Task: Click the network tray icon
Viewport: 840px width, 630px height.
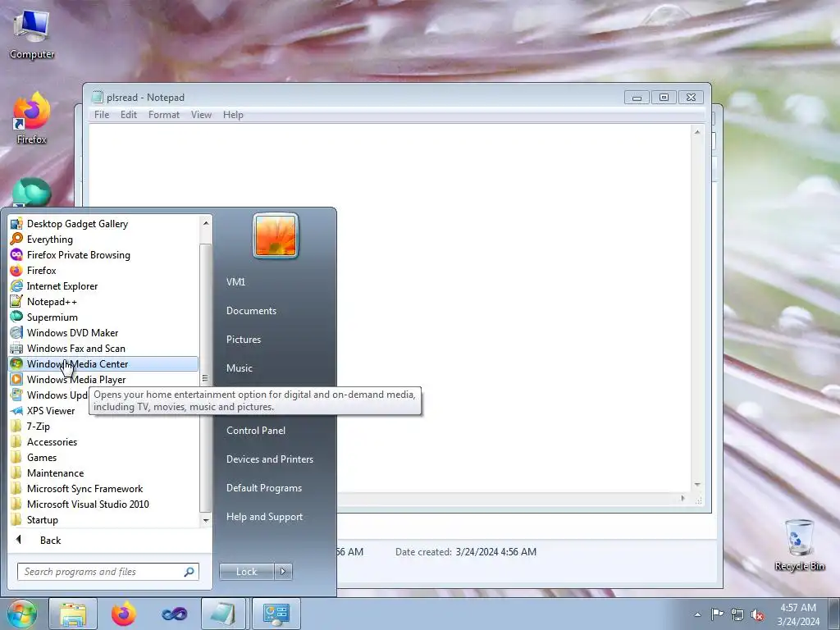Action: pos(737,614)
